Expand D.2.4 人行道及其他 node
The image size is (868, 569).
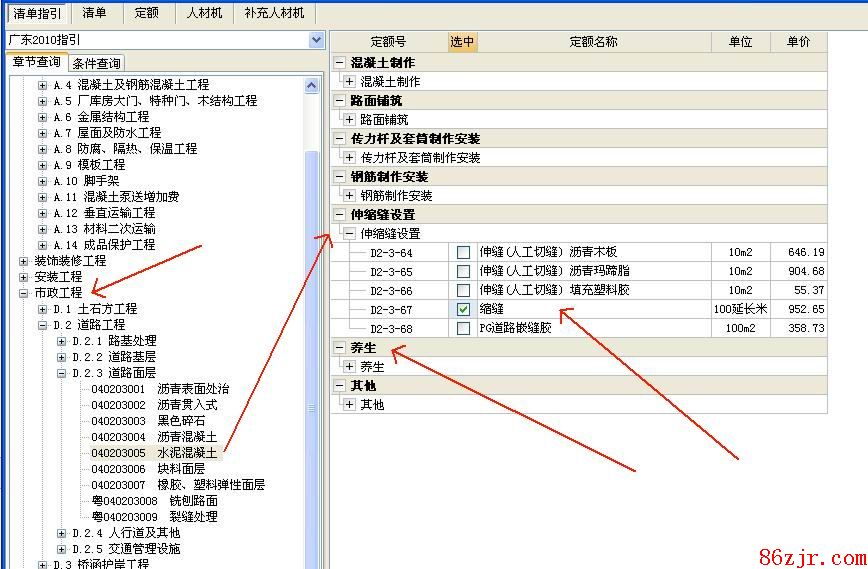point(62,533)
